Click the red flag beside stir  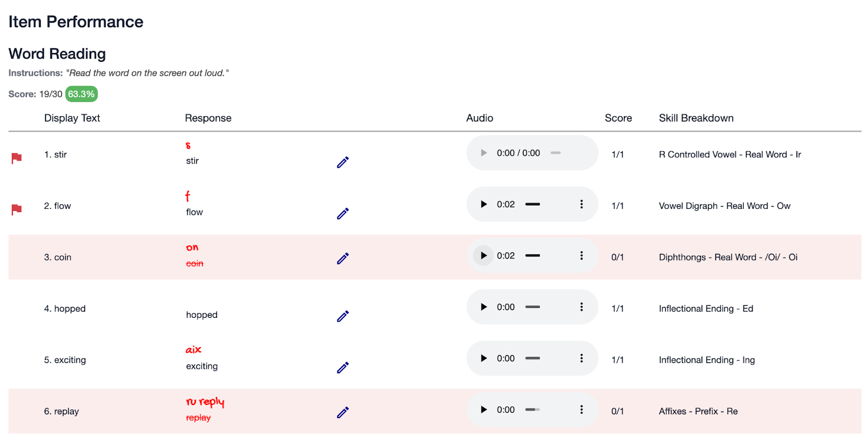tap(17, 158)
